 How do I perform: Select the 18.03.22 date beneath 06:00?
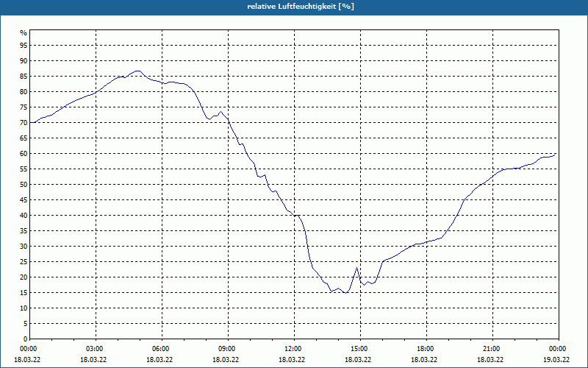159,360
